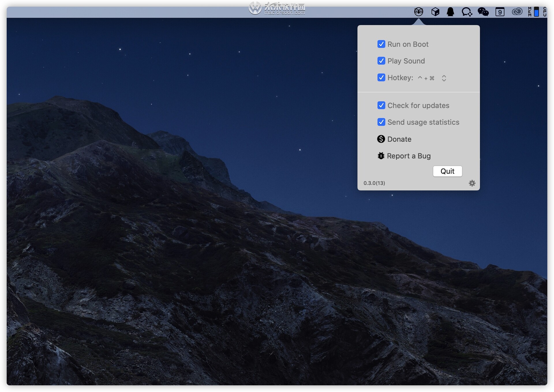Click the MEM memory monitor indicator
Image resolution: width=554 pixels, height=392 pixels.
click(533, 12)
